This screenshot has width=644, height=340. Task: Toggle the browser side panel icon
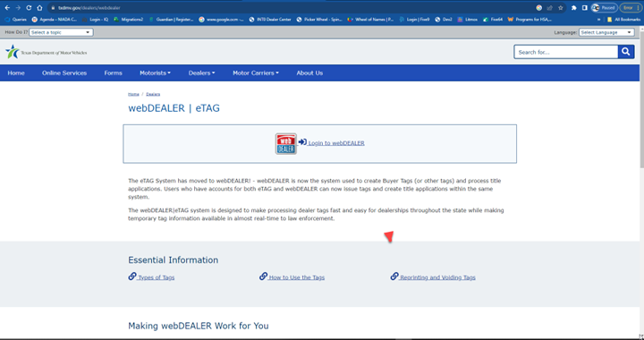[584, 8]
